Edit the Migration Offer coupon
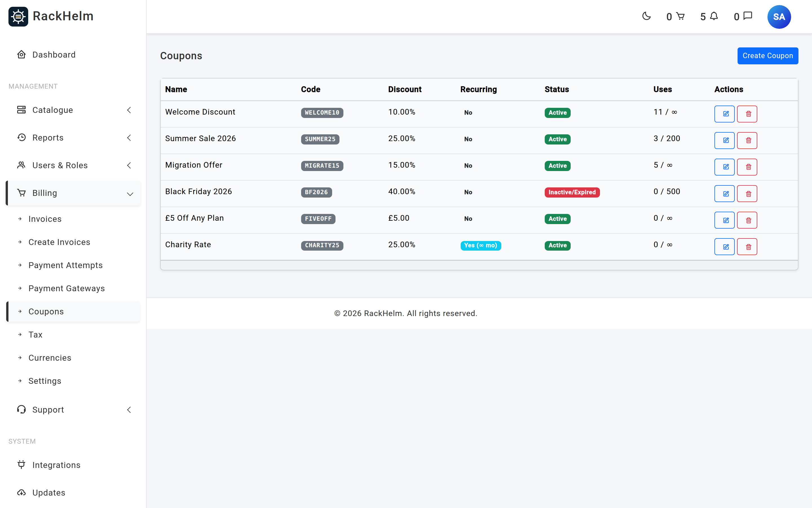The height and width of the screenshot is (508, 812). pos(724,167)
